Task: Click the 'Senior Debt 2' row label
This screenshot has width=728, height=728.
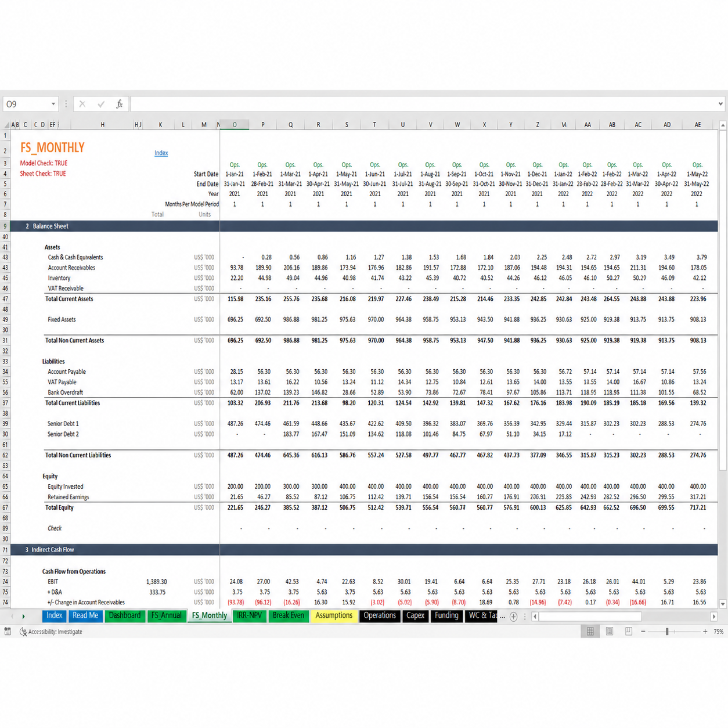Action: coord(63,434)
